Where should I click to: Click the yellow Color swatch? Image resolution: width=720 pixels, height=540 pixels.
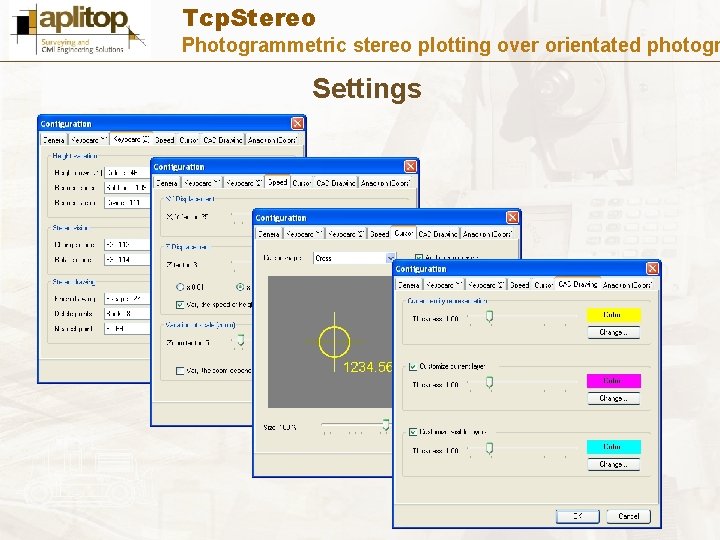click(x=613, y=315)
